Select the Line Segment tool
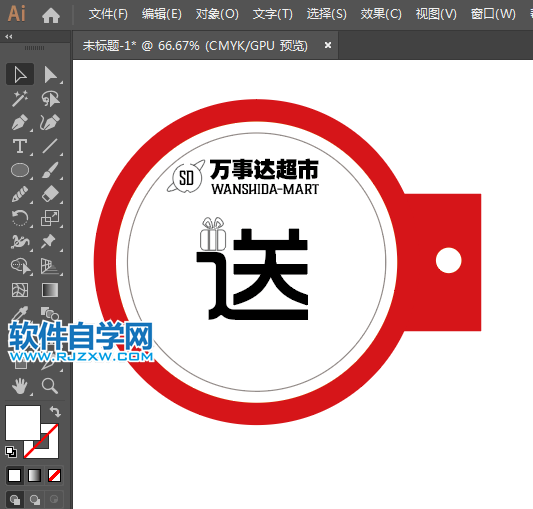Viewport: 533px width, 509px height. point(50,146)
